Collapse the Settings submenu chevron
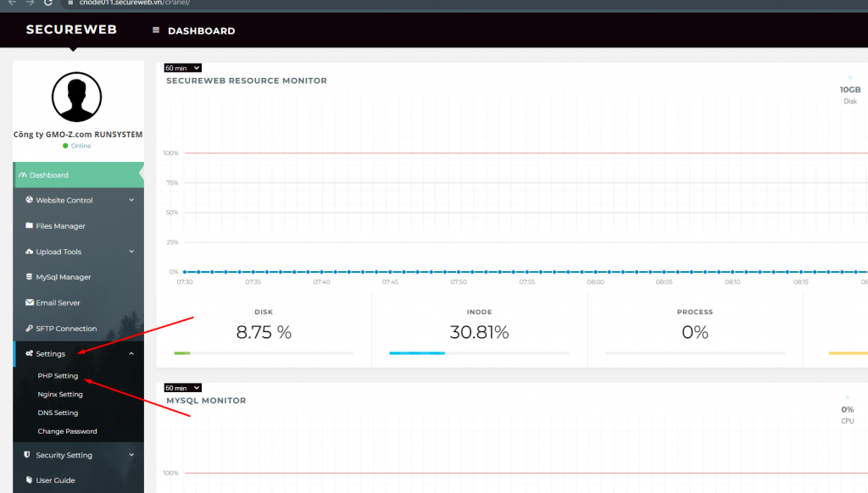The height and width of the screenshot is (493, 868). coord(131,353)
